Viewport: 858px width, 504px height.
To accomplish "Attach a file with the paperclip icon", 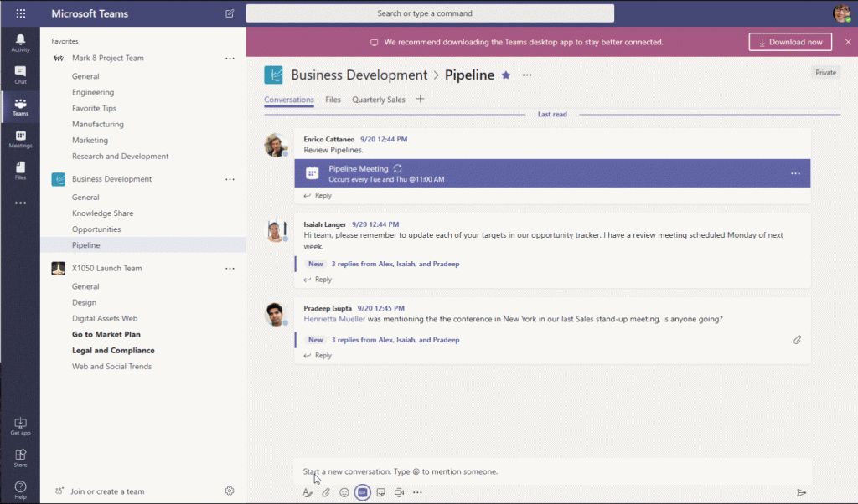I will pos(326,492).
